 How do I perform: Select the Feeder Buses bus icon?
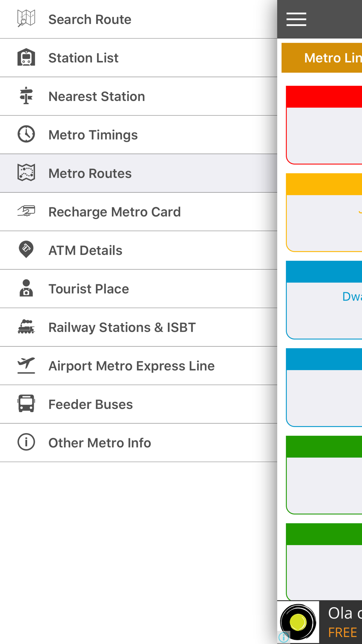pyautogui.click(x=26, y=403)
